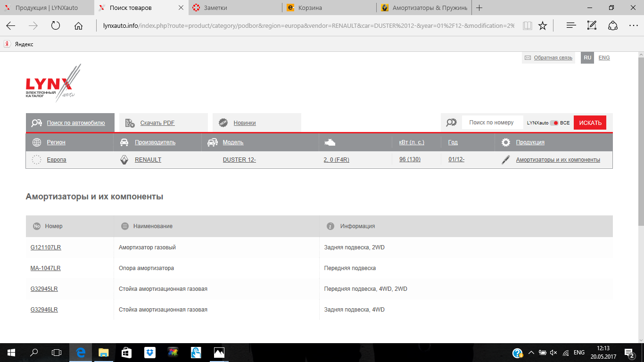Open a new browser tab
This screenshot has width=644, height=362.
pyautogui.click(x=479, y=8)
